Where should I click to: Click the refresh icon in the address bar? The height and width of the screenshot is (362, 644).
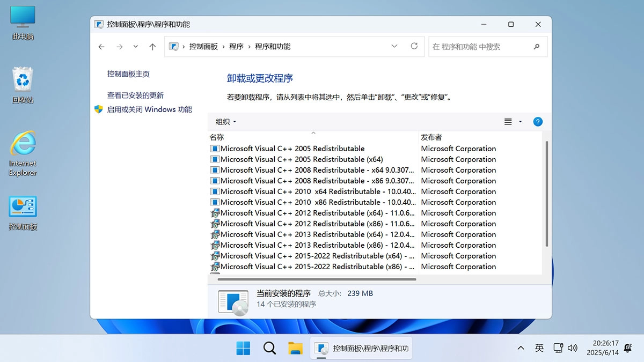[x=414, y=47]
